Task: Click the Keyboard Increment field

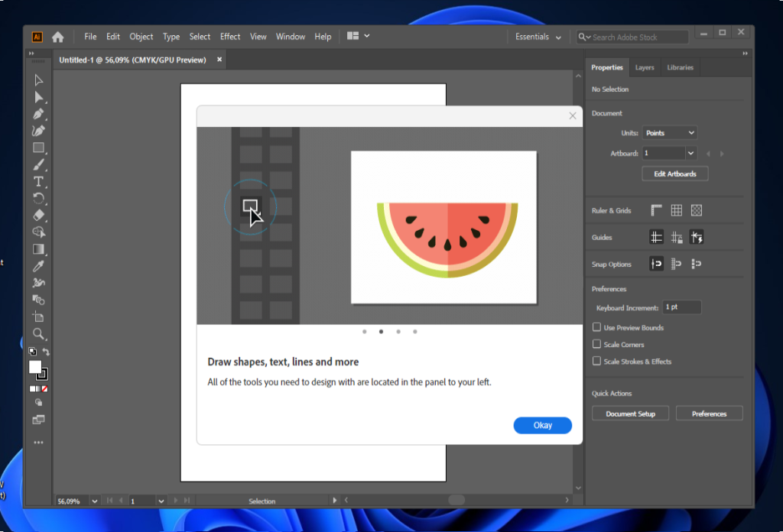Action: (681, 307)
